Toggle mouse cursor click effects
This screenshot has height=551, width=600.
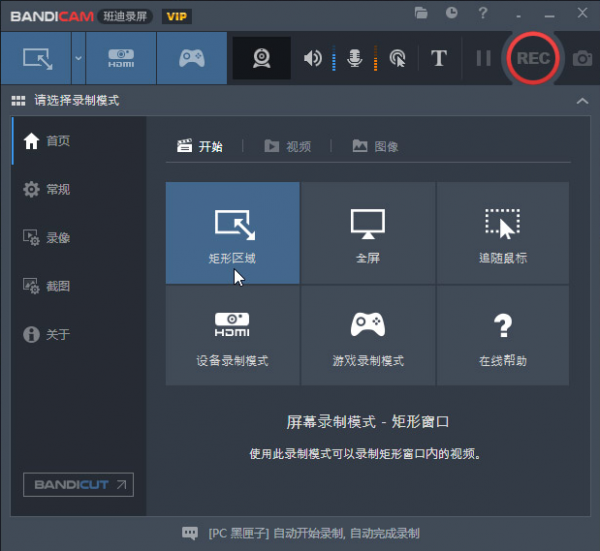(397, 58)
